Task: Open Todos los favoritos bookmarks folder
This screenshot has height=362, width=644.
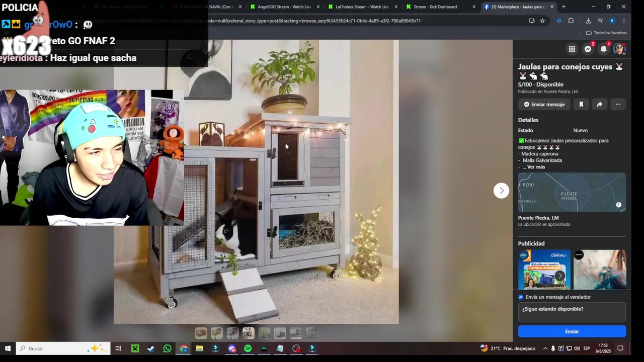Action: pos(606,33)
